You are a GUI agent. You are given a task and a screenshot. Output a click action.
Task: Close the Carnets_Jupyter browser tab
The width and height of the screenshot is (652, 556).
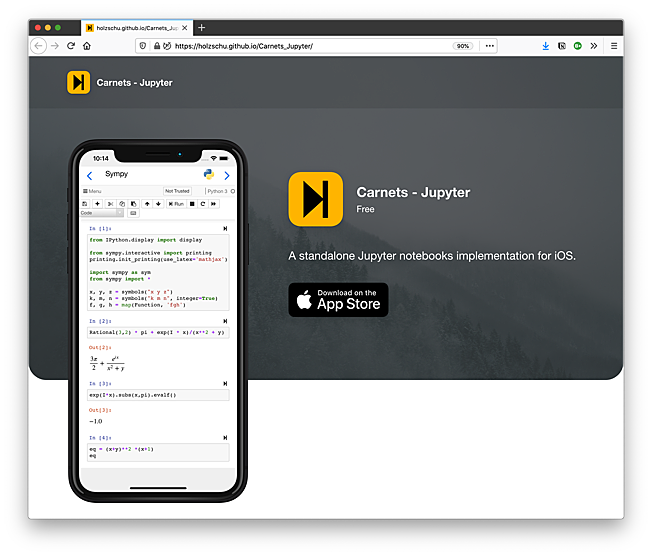[x=185, y=28]
